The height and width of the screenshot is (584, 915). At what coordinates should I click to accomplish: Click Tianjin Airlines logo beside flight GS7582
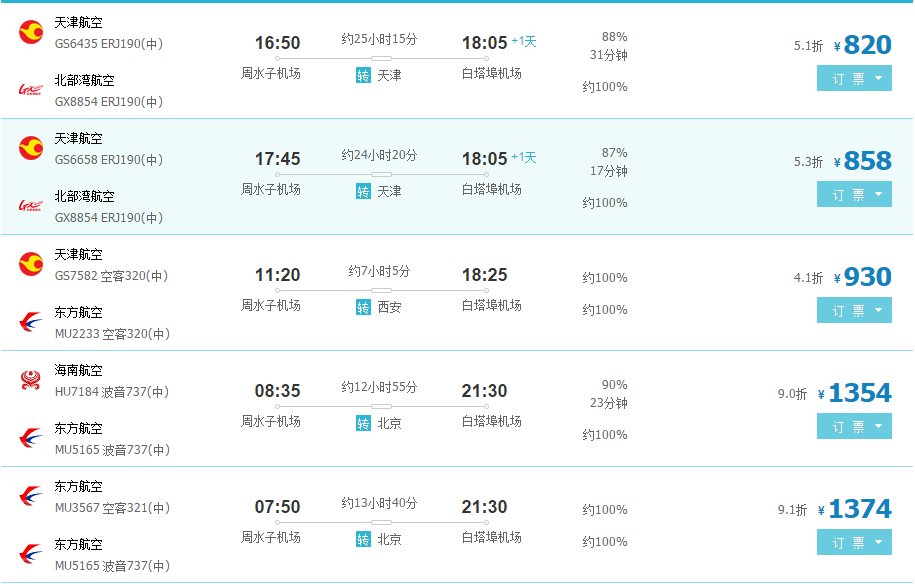(31, 264)
